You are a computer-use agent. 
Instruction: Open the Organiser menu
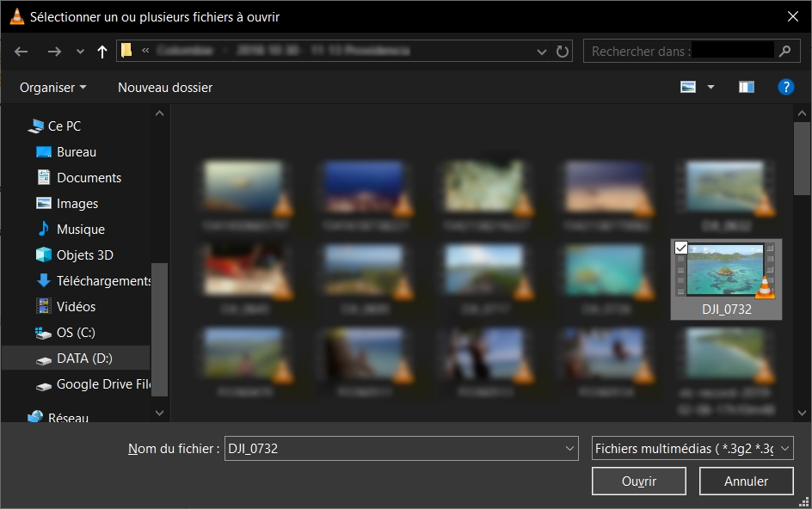point(52,87)
